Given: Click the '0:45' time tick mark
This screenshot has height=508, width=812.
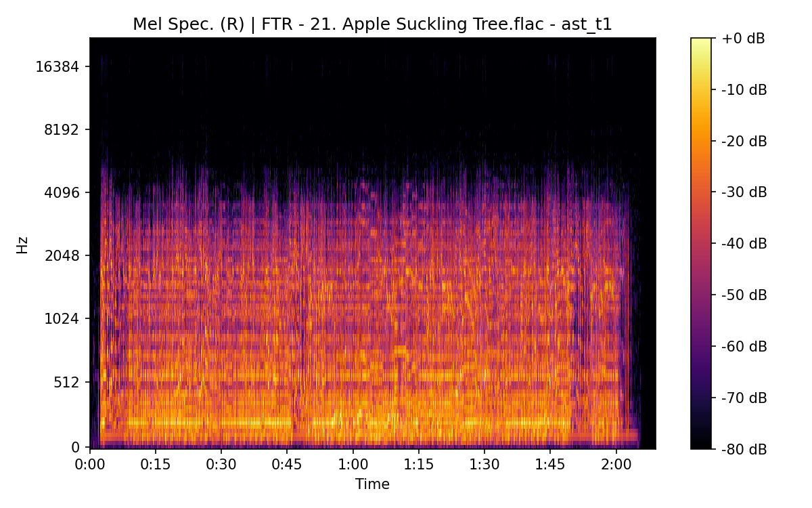Looking at the screenshot, I should click(286, 452).
